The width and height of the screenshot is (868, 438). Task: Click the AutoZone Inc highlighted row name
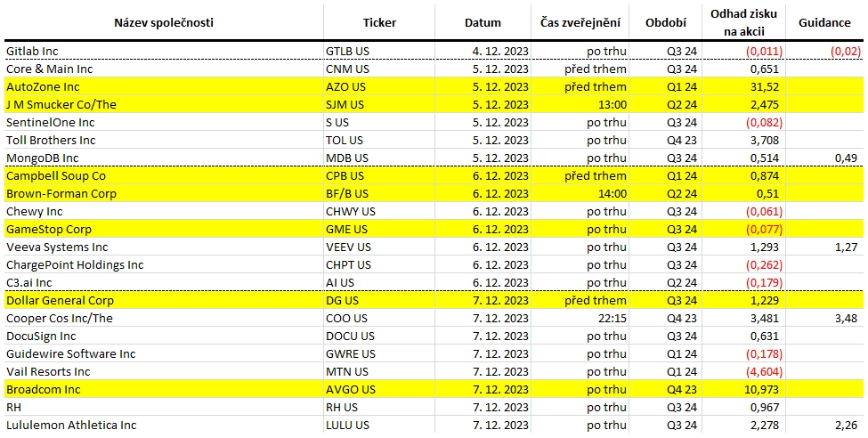[x=43, y=87]
